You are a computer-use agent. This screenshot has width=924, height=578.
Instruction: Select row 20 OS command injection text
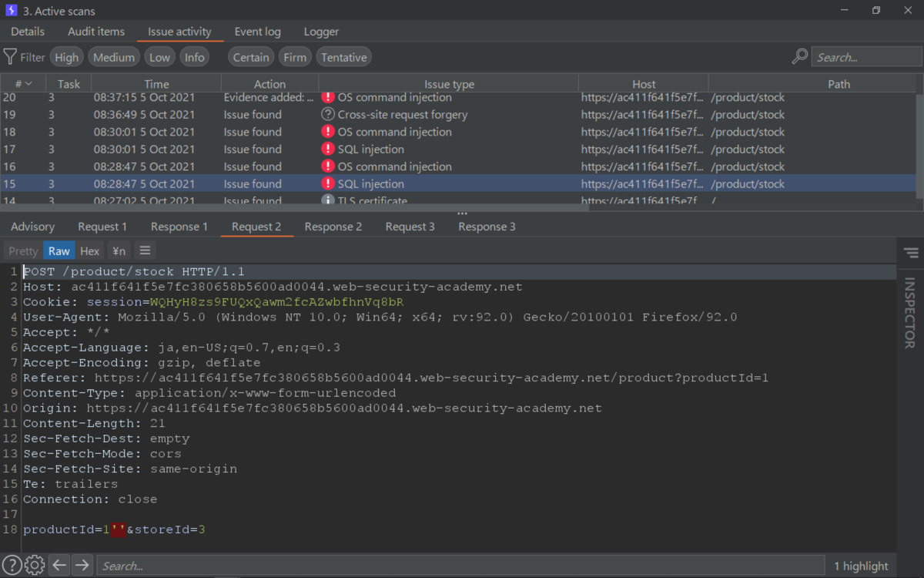coord(395,98)
